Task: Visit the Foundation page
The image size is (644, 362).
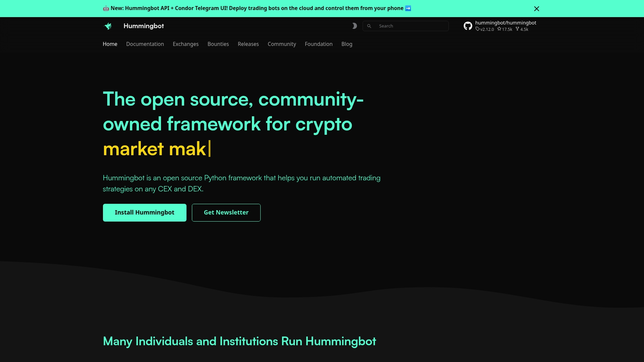Action: click(x=318, y=44)
